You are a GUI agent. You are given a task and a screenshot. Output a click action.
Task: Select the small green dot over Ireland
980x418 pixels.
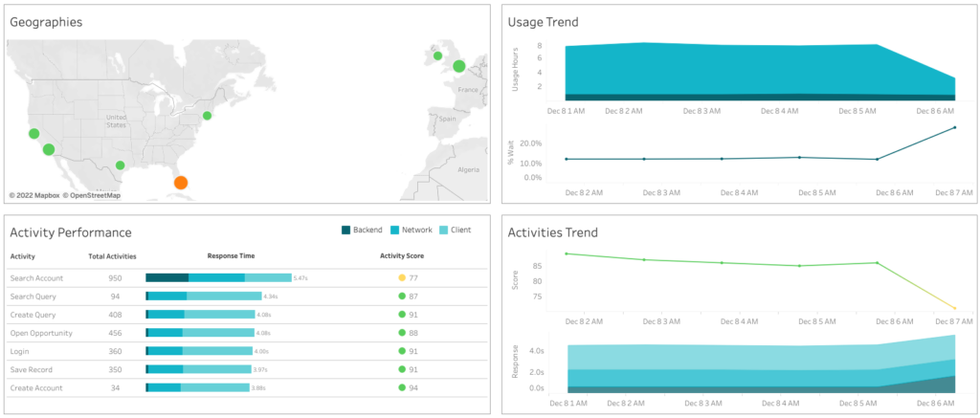point(438,55)
